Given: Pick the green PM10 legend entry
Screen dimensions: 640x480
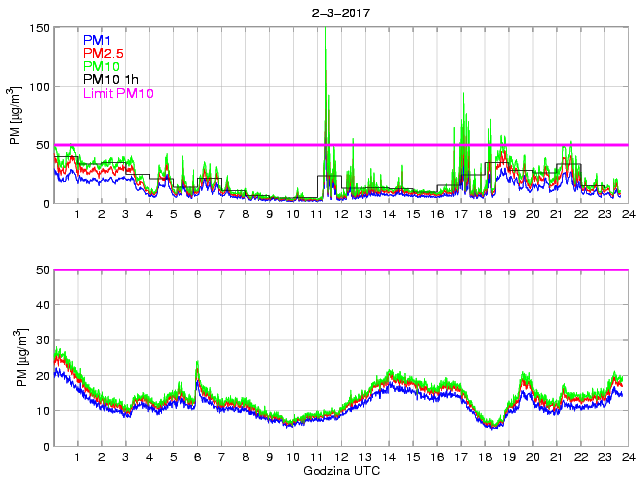Looking at the screenshot, I should pyautogui.click(x=102, y=66).
